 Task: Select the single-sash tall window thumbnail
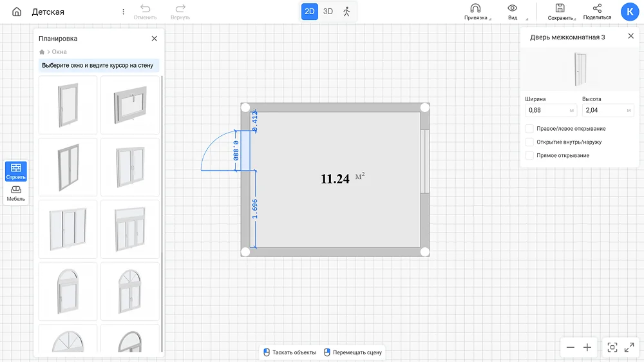[68, 105]
